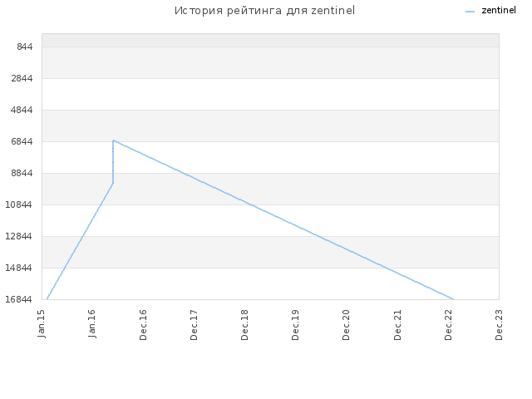Select the Jan.16 x-axis label
532x399 pixels.
click(92, 323)
